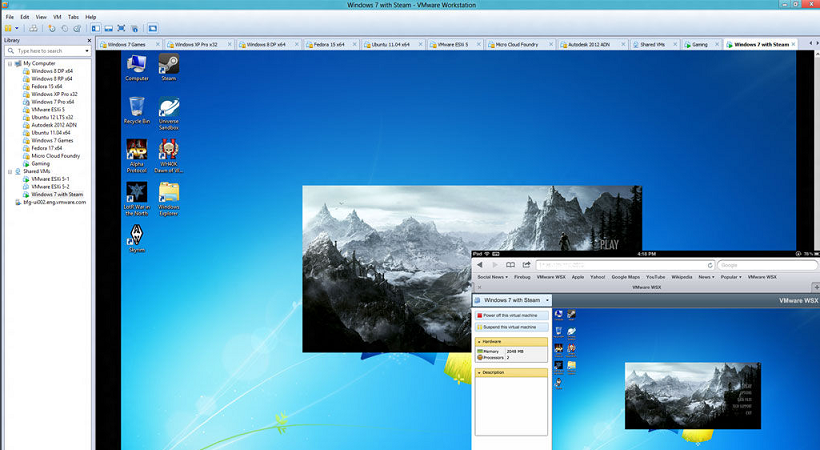This screenshot has width=820, height=450.
Task: Collapse the Shared VMs tree node
Action: point(10,171)
